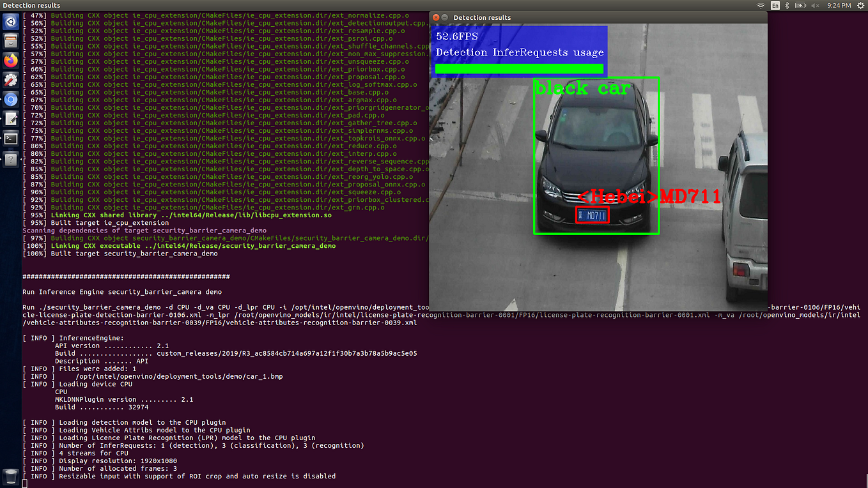Viewport: 868px width, 488px height.
Task: Open the En keyboard layout menu
Action: pos(775,5)
